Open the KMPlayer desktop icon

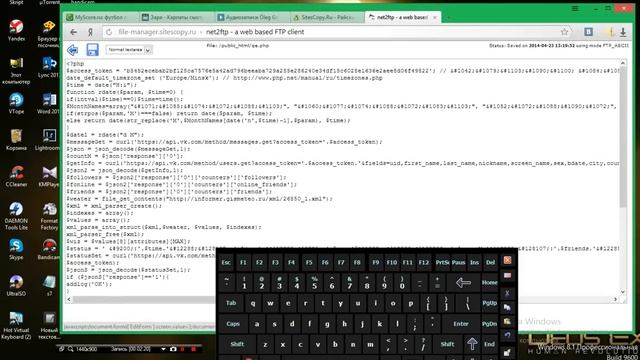tap(49, 176)
